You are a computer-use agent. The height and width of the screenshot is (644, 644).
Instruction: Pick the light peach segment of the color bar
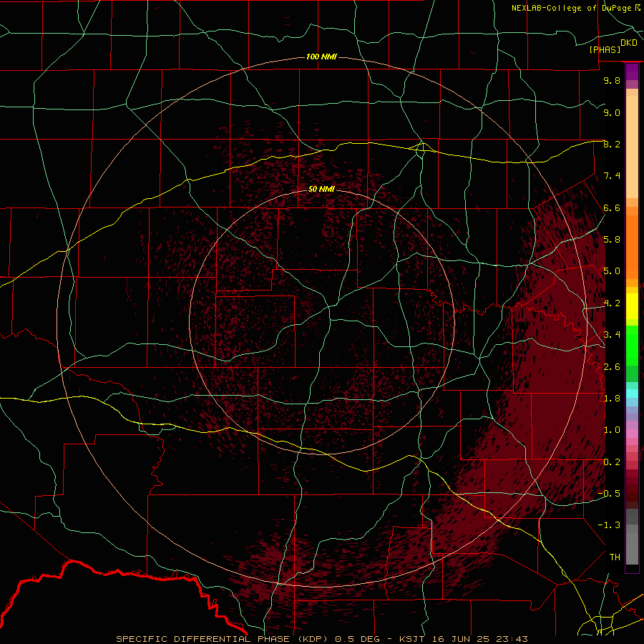click(632, 147)
